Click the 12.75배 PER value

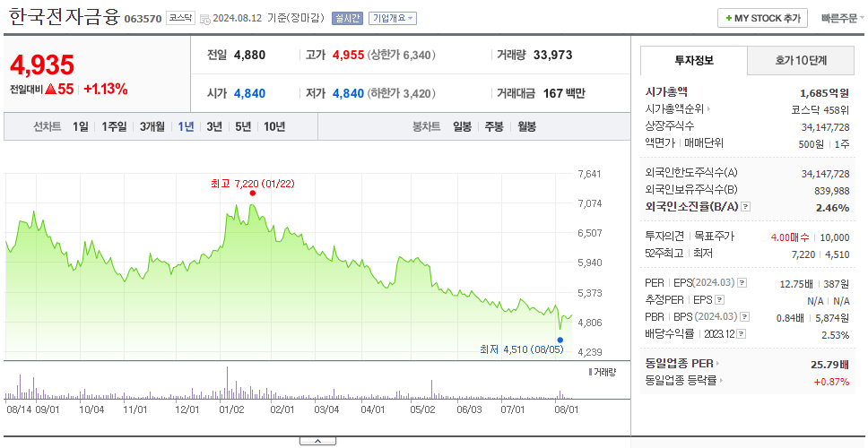point(796,284)
